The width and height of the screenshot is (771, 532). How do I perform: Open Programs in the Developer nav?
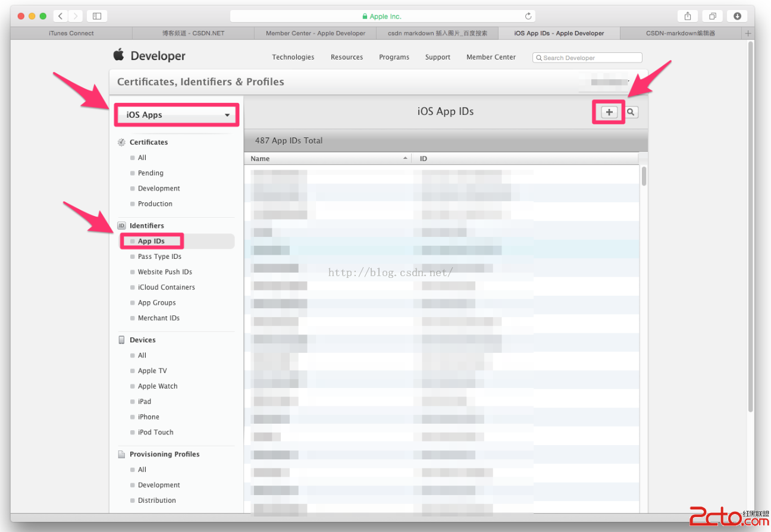point(394,57)
